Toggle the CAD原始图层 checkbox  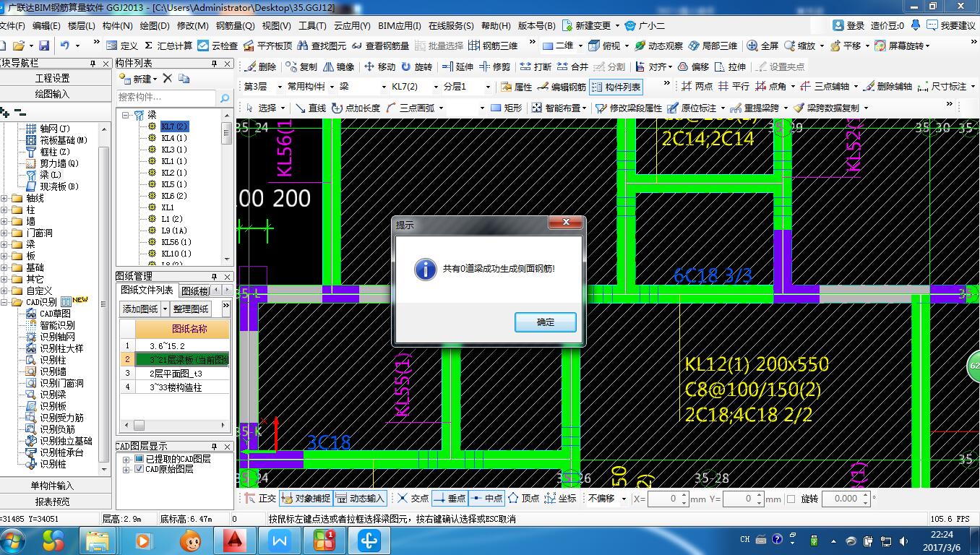pyautogui.click(x=139, y=469)
